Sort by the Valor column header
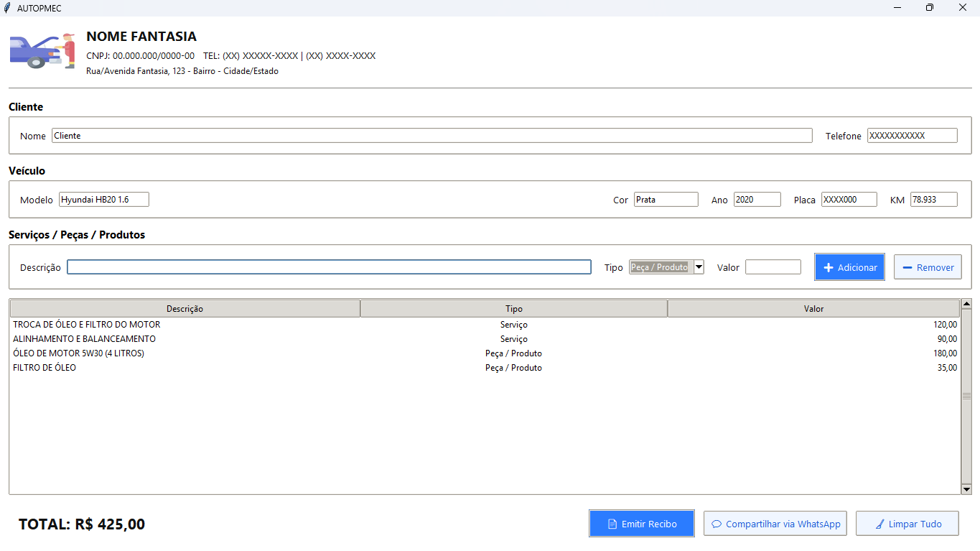980x551 pixels. [813, 309]
